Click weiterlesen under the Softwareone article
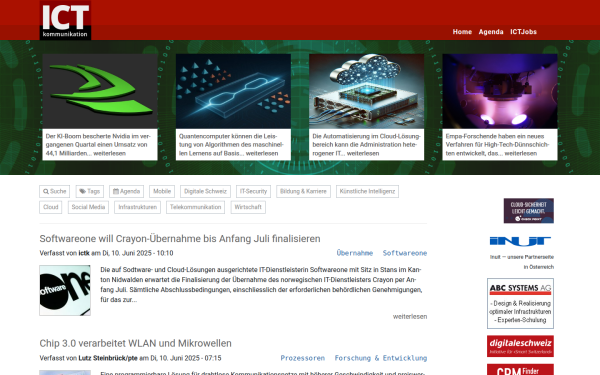Image resolution: width=600 pixels, height=375 pixels. 410,316
